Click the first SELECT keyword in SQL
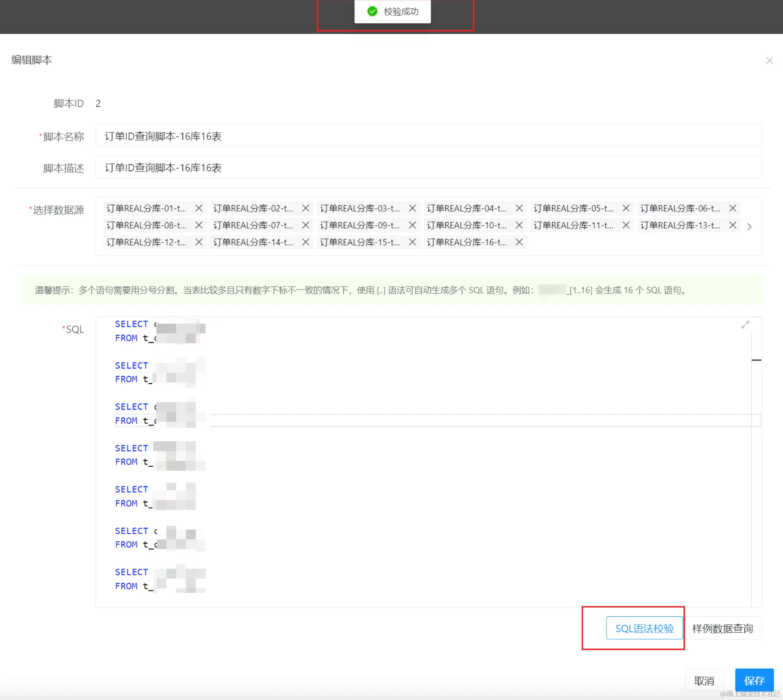This screenshot has height=700, width=783. [x=132, y=324]
